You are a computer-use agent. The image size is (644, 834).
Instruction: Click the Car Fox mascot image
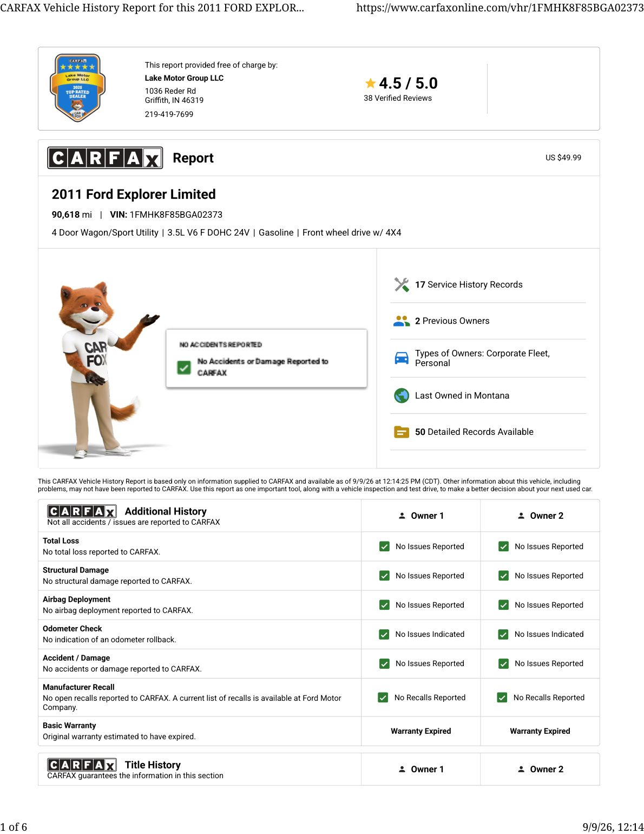(103, 369)
